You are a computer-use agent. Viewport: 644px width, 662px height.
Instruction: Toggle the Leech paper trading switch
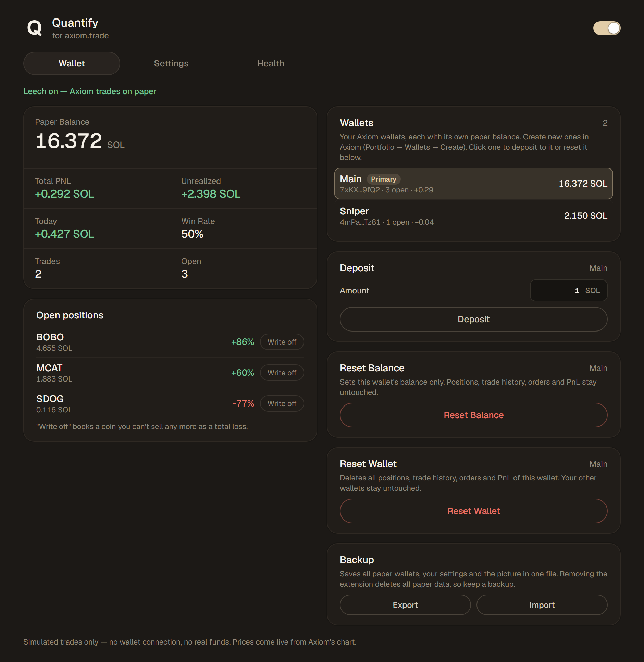pyautogui.click(x=607, y=28)
